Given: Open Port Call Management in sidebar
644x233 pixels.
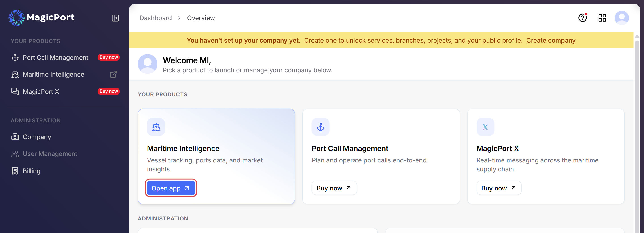Looking at the screenshot, I should [55, 58].
